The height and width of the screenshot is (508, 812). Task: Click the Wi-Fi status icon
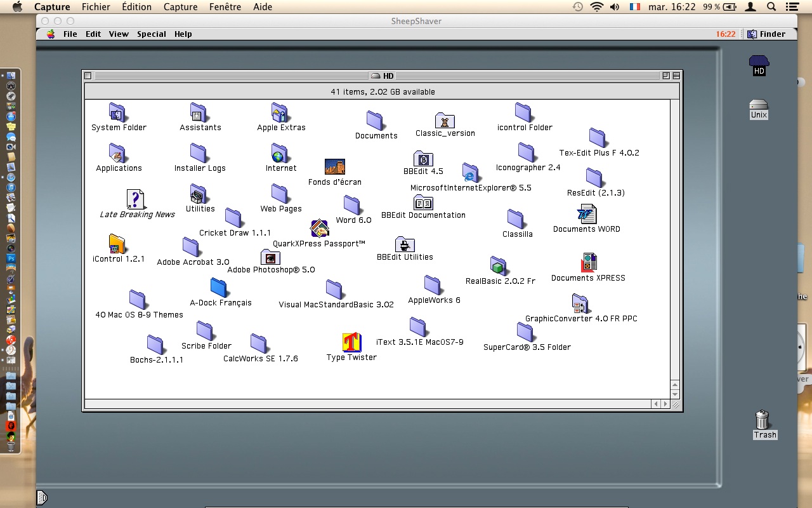[x=596, y=7]
